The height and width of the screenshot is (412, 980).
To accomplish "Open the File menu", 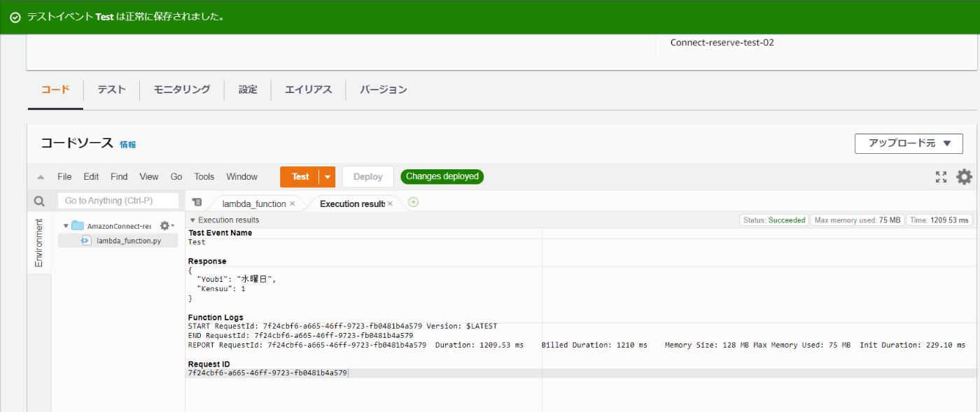I will click(64, 177).
